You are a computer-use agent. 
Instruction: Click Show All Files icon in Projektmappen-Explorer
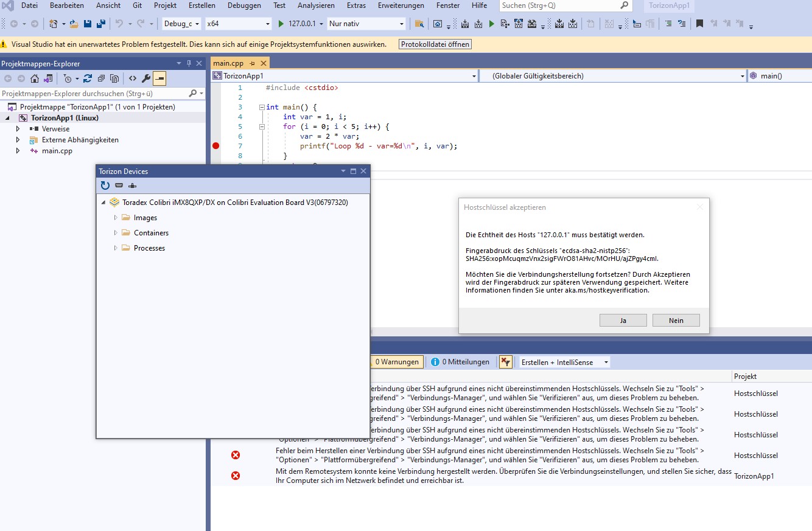click(x=114, y=78)
